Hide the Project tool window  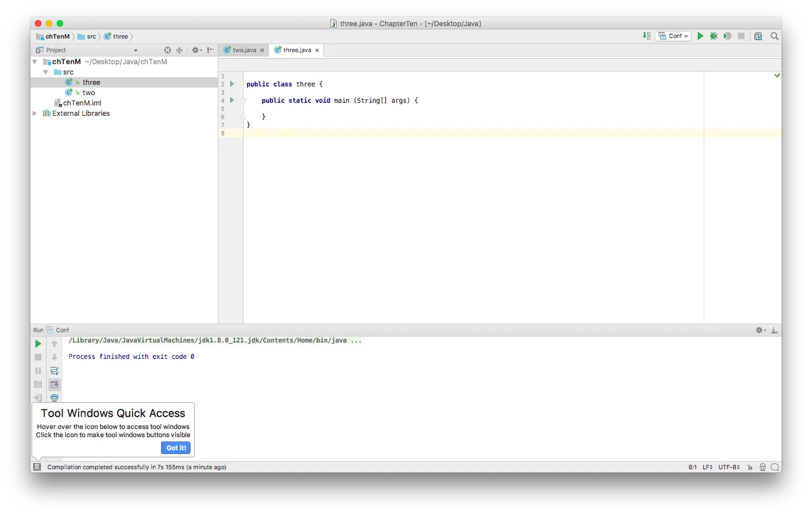pos(211,50)
